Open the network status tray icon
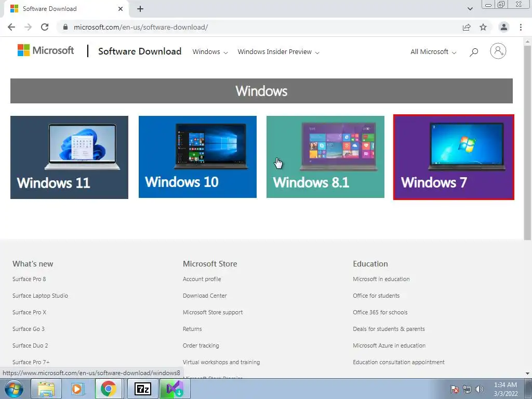This screenshot has width=532, height=399. tap(467, 389)
